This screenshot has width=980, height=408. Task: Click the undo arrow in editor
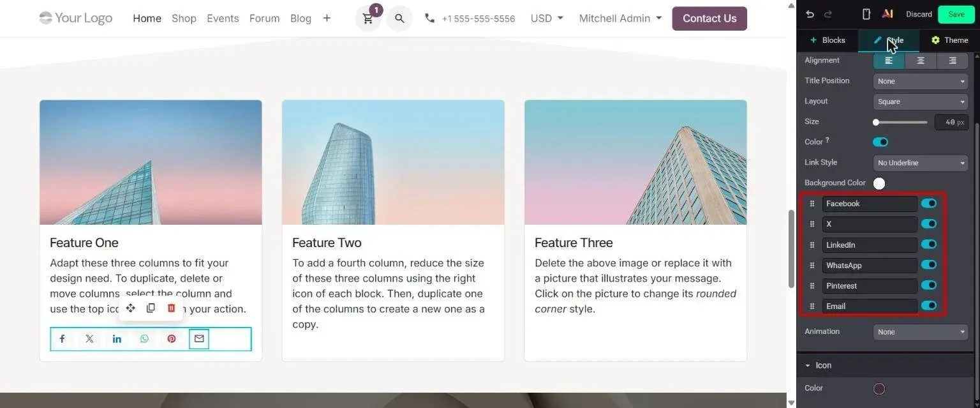coord(810,14)
